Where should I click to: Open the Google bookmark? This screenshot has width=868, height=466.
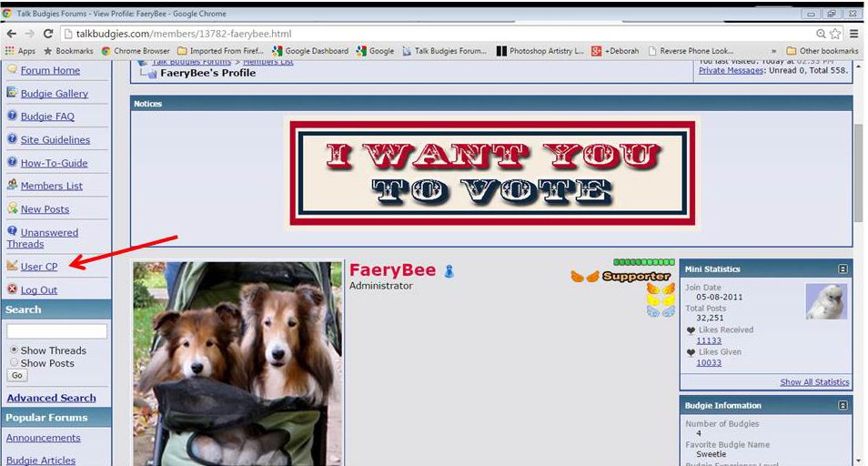[x=376, y=51]
